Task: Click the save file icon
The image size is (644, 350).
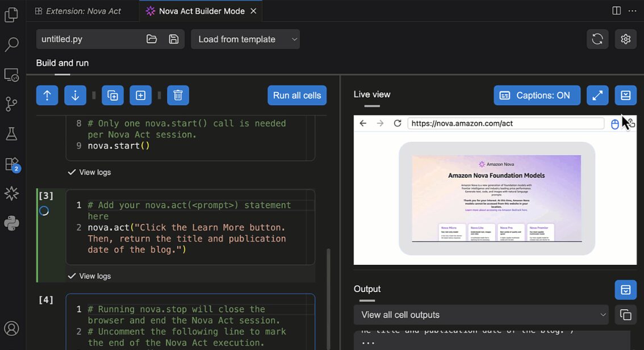Action: coord(174,39)
